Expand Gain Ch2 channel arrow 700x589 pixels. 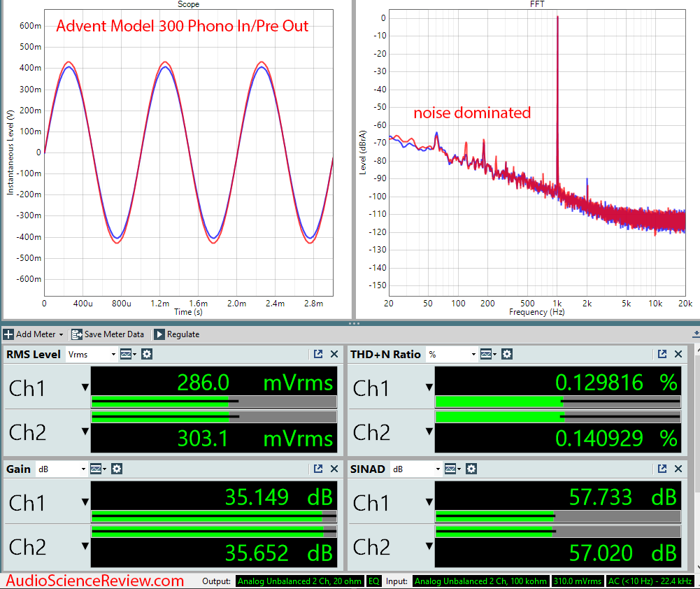(x=85, y=546)
